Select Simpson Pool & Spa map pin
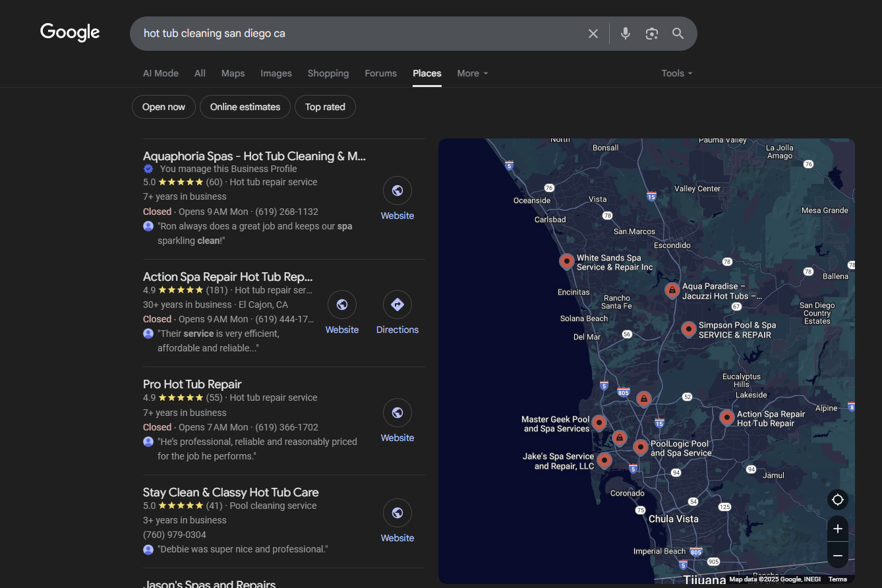 [x=688, y=329]
